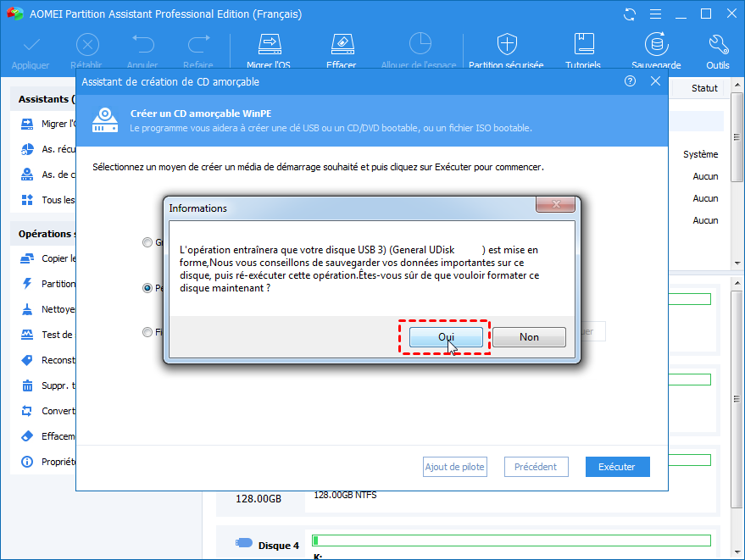Collapse the Assistants sidebar section header
This screenshot has height=560, width=745.
43,99
